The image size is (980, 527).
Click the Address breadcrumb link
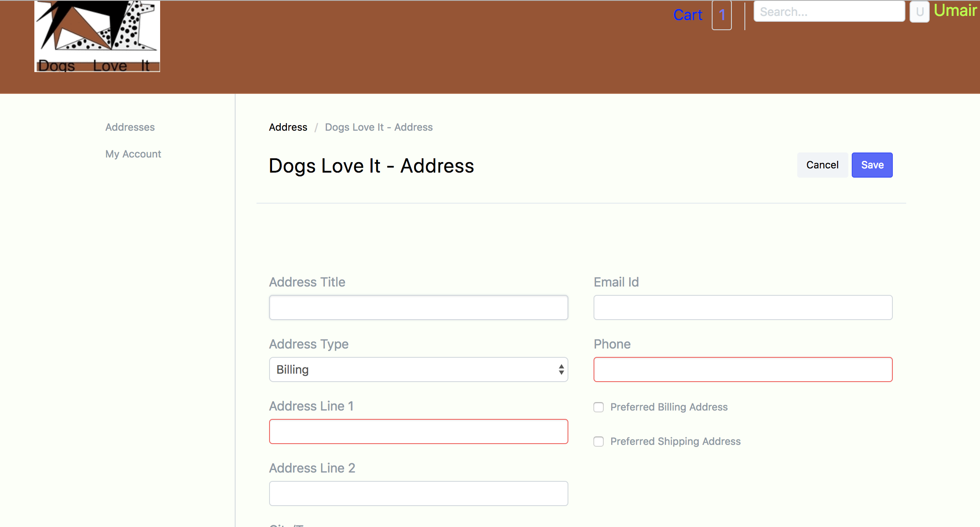[288, 127]
